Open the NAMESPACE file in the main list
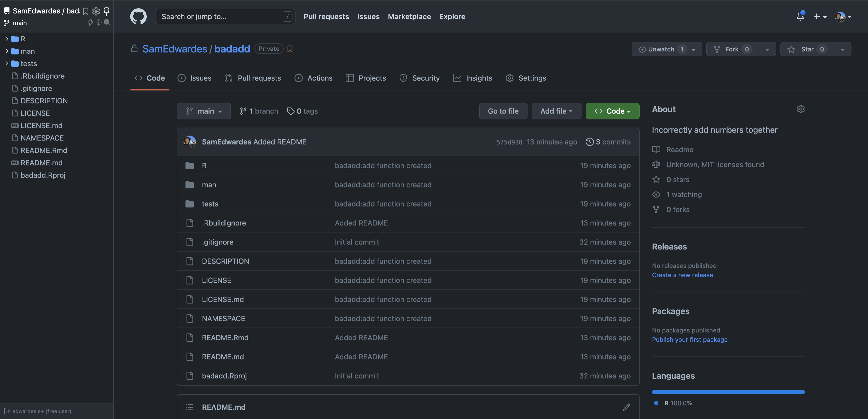 [x=223, y=318]
